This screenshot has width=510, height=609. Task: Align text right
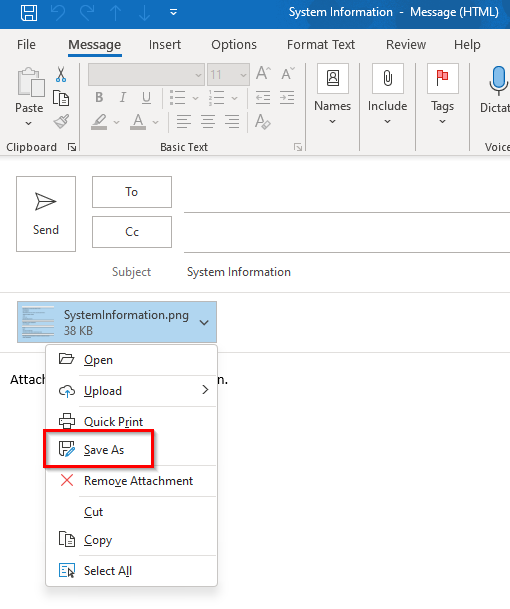232,122
